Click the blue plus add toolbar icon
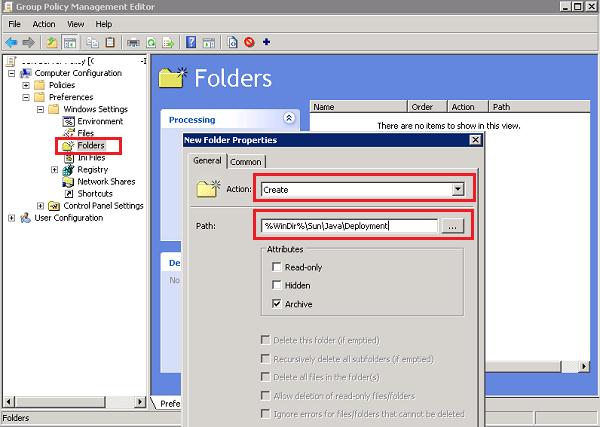Screen dimensions: 600x427 pos(267,43)
